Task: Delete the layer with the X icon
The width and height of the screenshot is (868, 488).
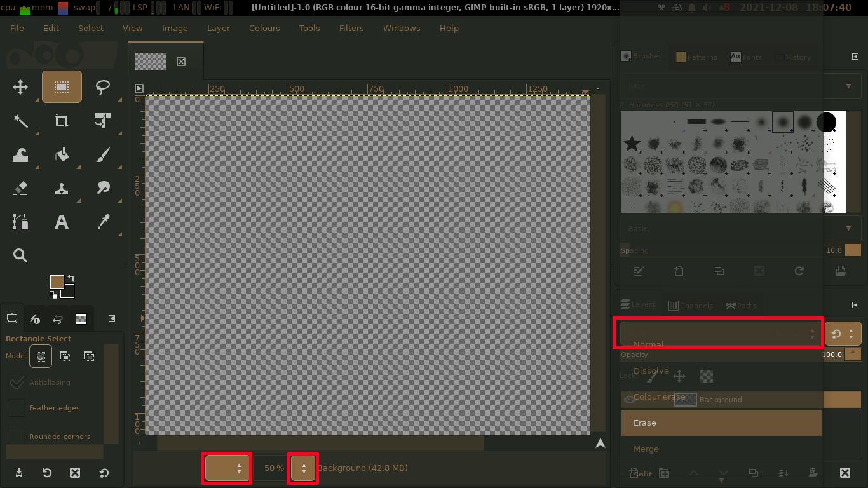Action: pos(845,473)
